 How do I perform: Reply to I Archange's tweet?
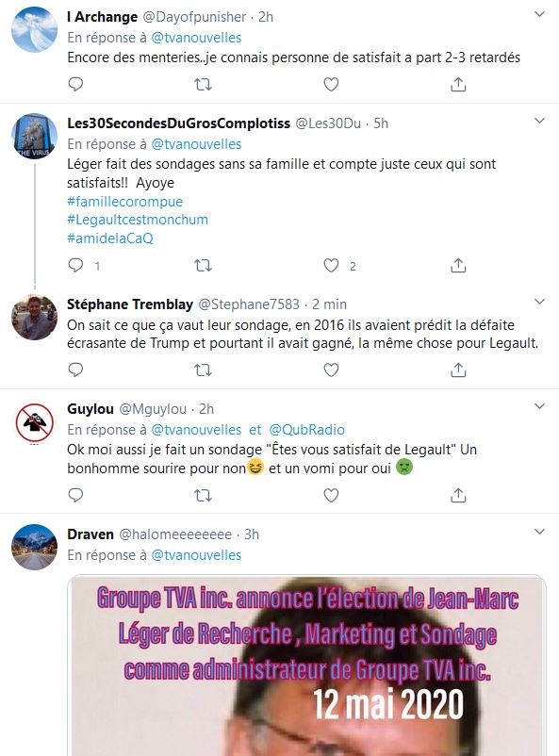(x=75, y=85)
